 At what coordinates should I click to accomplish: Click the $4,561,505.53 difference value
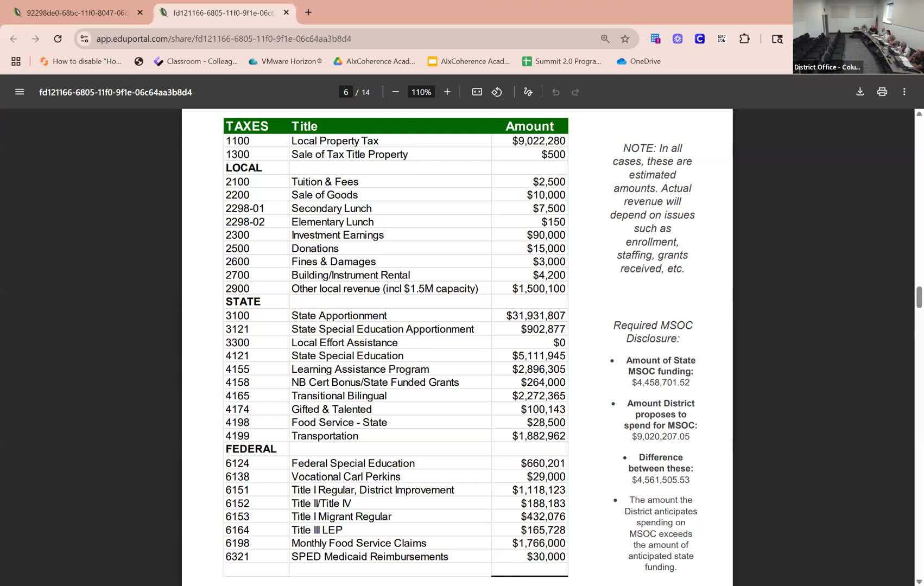coord(661,480)
